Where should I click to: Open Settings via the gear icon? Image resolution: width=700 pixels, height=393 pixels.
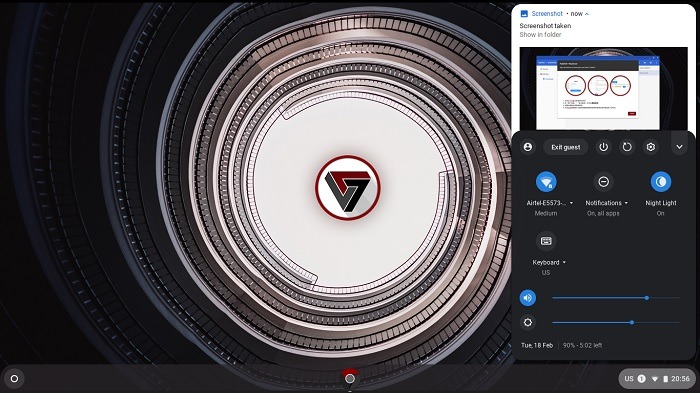[x=651, y=147]
